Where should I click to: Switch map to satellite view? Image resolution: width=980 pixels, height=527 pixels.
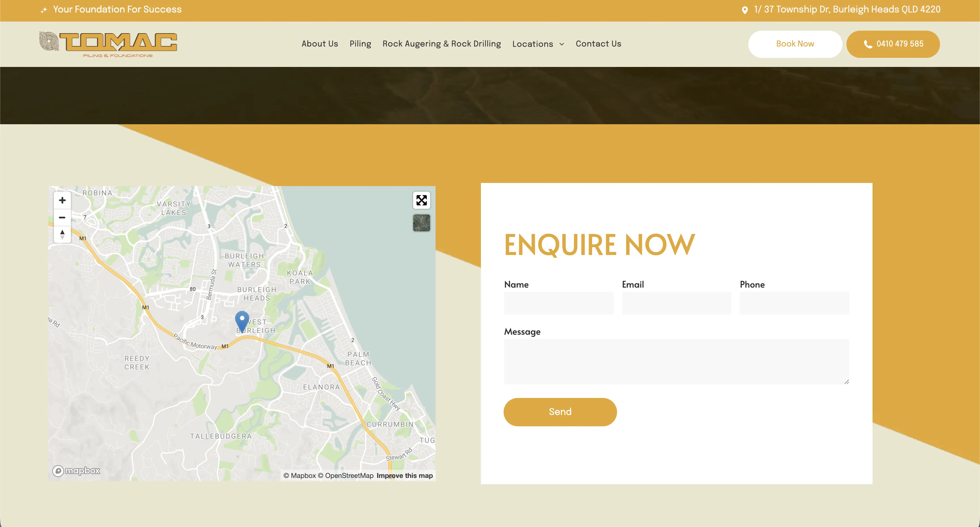pos(421,223)
